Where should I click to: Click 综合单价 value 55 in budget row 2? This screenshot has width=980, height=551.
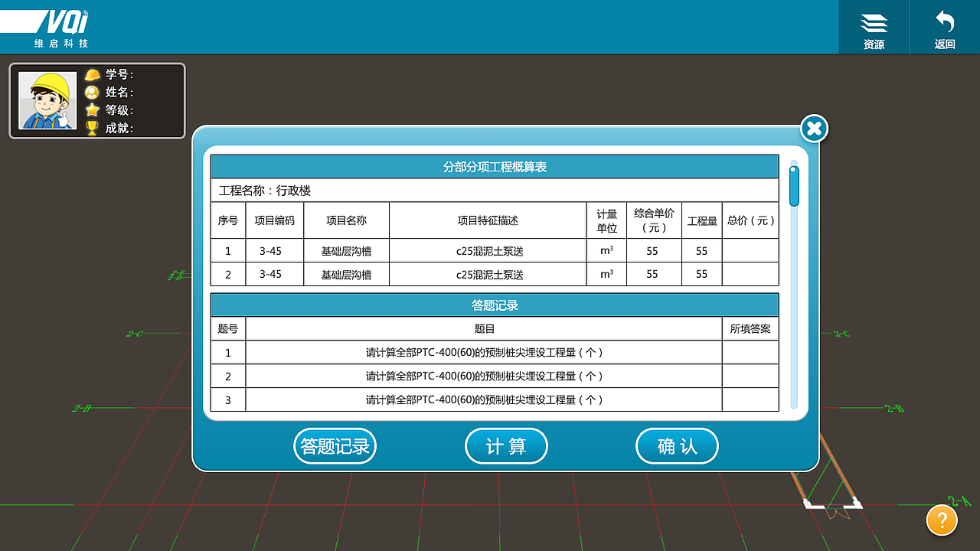tap(652, 274)
